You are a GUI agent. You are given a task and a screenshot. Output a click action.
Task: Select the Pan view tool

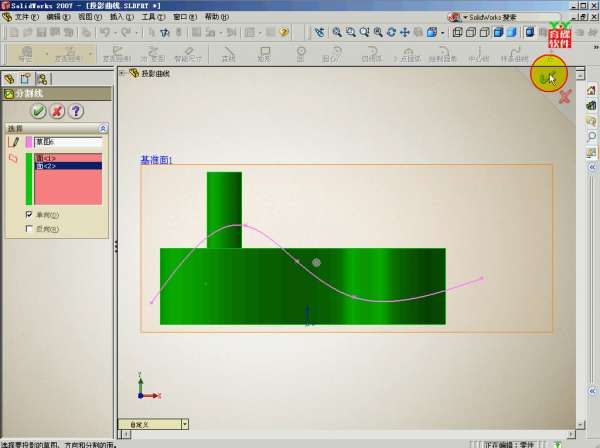pos(404,32)
